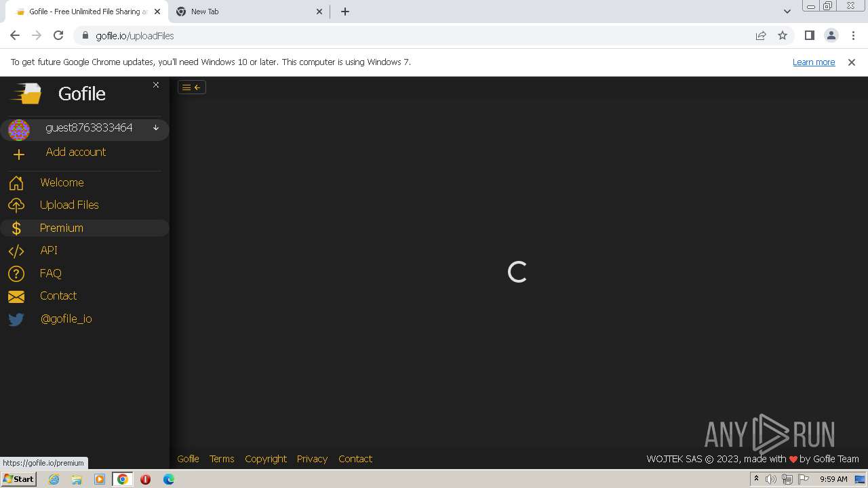
Task: Open the Welcome page
Action: (x=62, y=182)
